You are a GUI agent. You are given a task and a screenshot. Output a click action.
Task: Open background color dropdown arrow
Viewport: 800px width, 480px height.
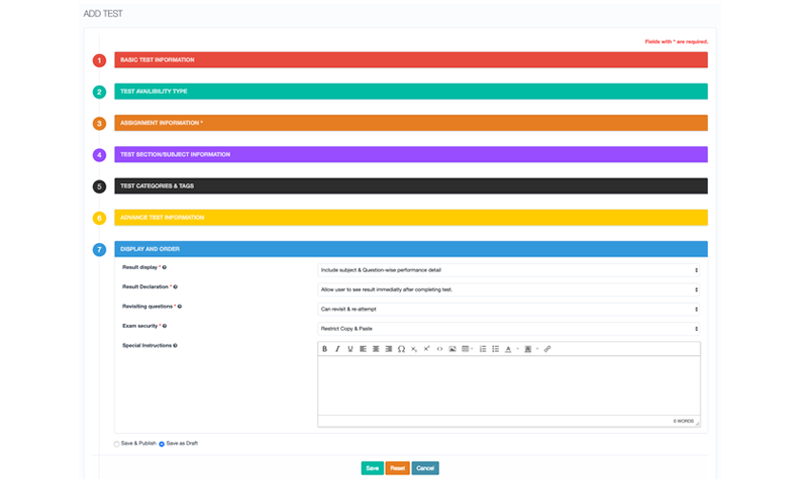click(537, 349)
